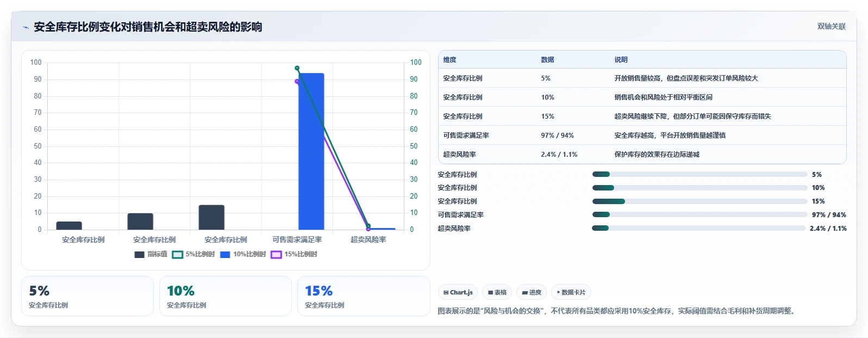Viewport: 868px width, 338px height.
Task: Click table cell 超卖风险继续下降，但部分订单可能因保守库存而错失
Action: point(692,116)
